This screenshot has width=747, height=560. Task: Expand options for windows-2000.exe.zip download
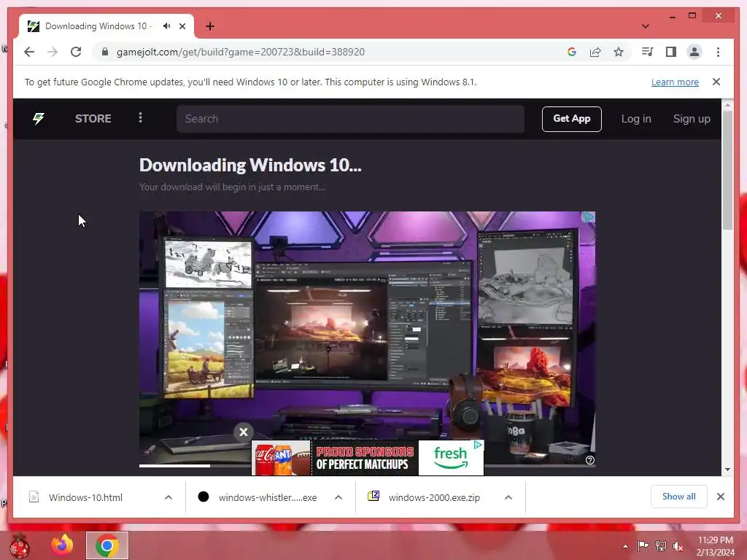tap(508, 497)
